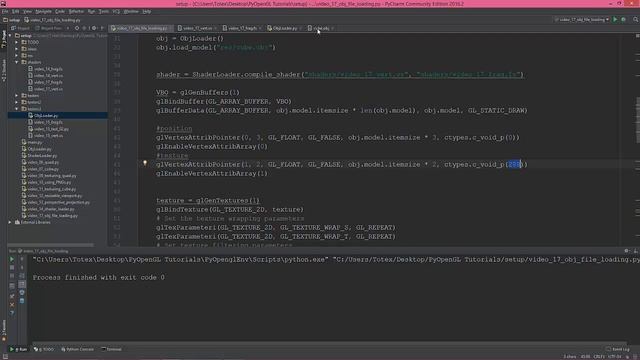Click the scroll from source icon in Project panel
640x360 pixels.
coord(77,28)
